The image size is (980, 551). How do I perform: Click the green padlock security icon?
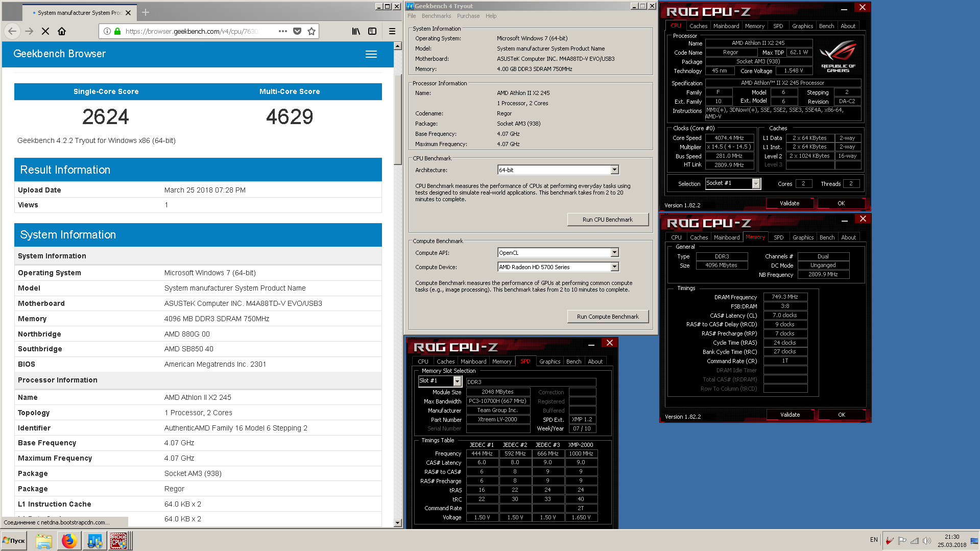click(117, 31)
